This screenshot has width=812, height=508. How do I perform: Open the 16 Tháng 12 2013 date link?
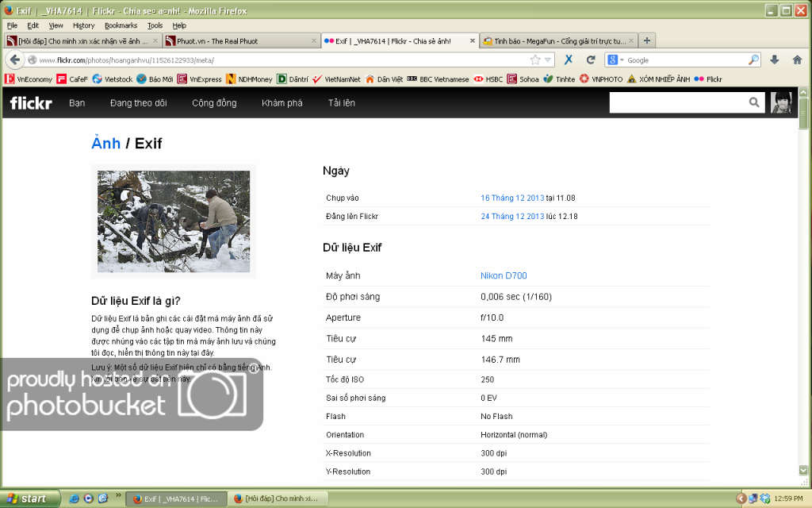(x=512, y=198)
